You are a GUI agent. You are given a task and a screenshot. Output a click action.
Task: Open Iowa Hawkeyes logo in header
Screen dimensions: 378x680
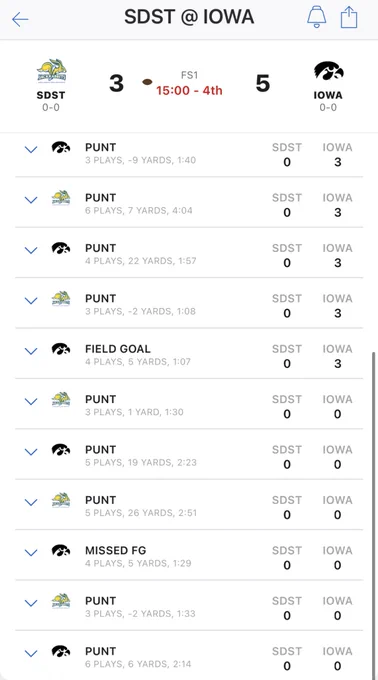coord(329,71)
